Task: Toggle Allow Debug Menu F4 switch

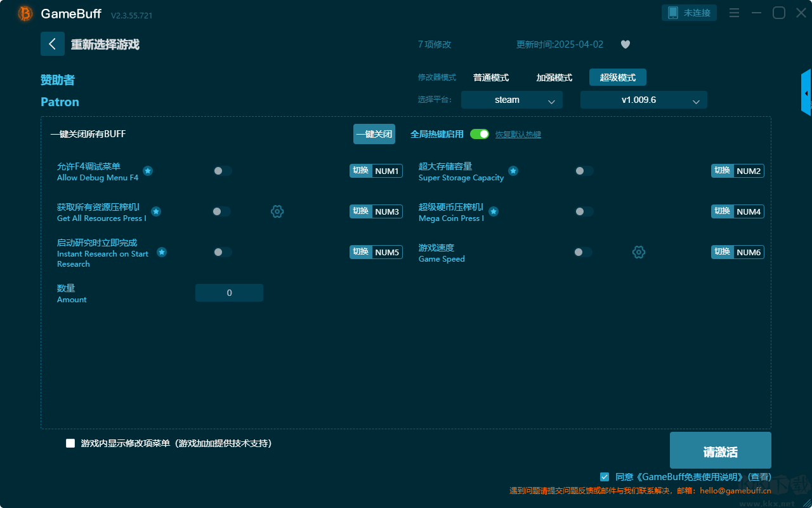Action: (x=223, y=171)
